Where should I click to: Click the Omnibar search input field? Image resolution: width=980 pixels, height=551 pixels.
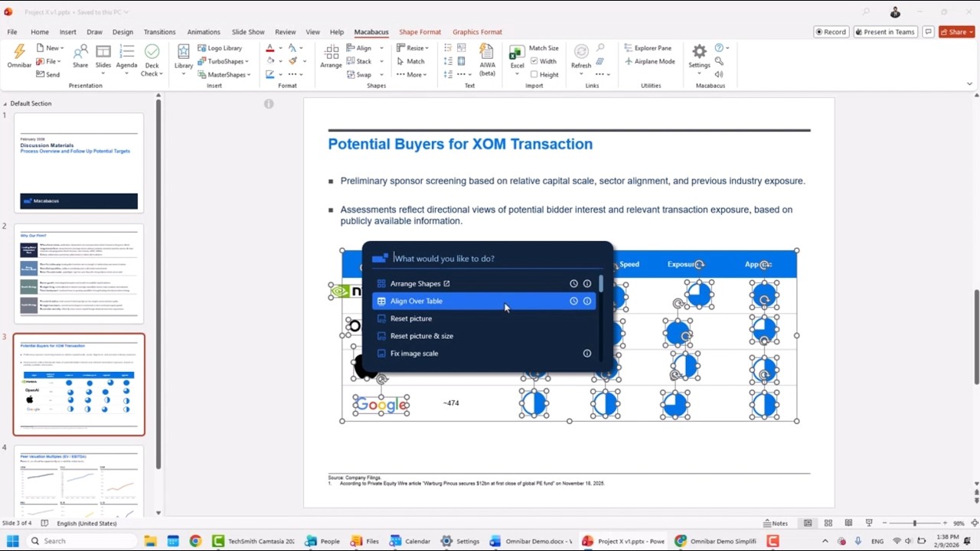click(x=496, y=259)
